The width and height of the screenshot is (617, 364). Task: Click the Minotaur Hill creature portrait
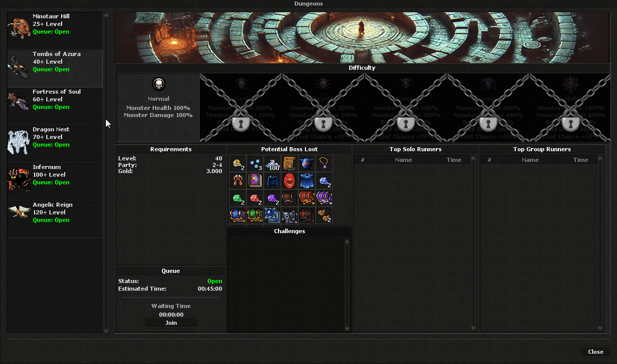tap(19, 27)
